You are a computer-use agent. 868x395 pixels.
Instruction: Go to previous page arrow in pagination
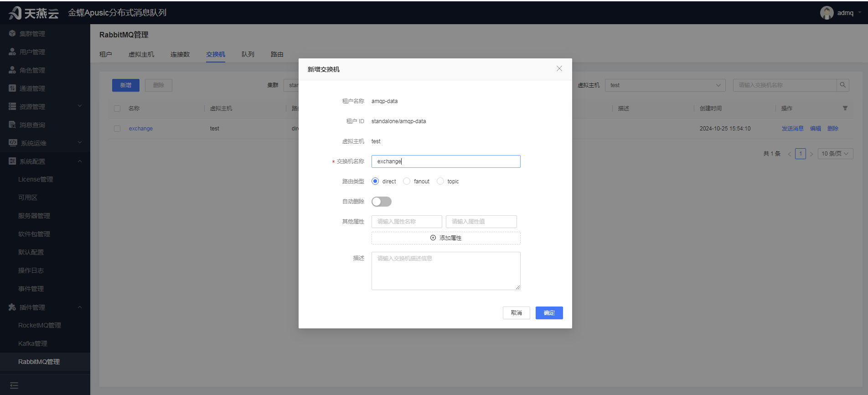coord(790,154)
